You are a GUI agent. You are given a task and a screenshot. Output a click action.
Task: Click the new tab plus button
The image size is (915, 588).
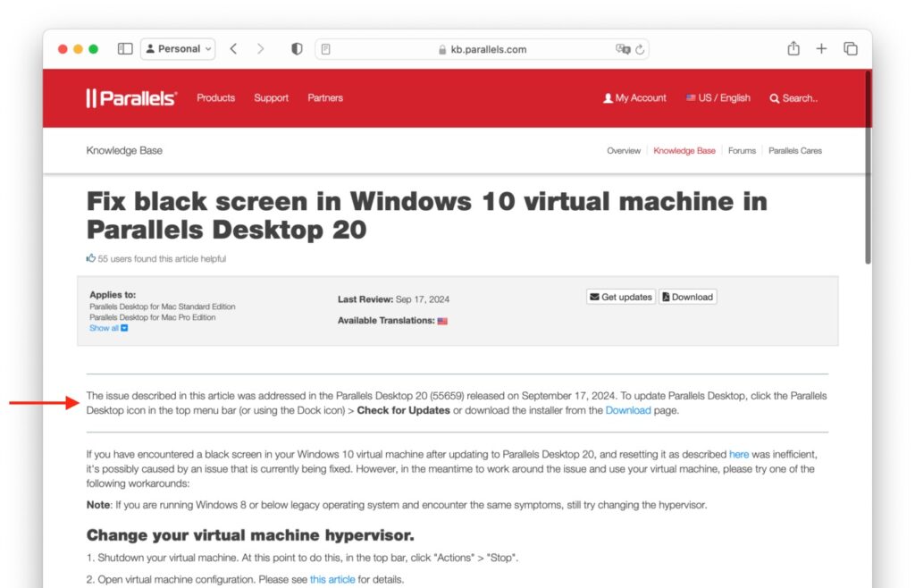pos(822,48)
